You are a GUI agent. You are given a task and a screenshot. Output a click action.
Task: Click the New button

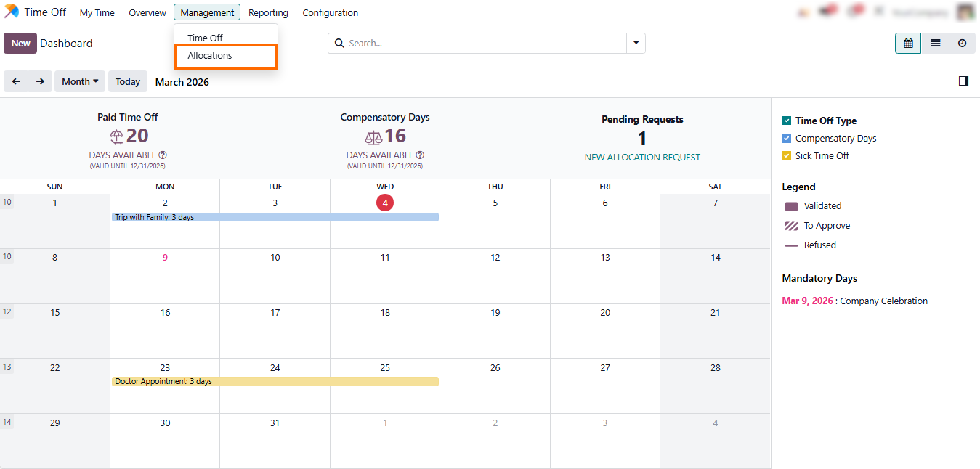pyautogui.click(x=20, y=44)
